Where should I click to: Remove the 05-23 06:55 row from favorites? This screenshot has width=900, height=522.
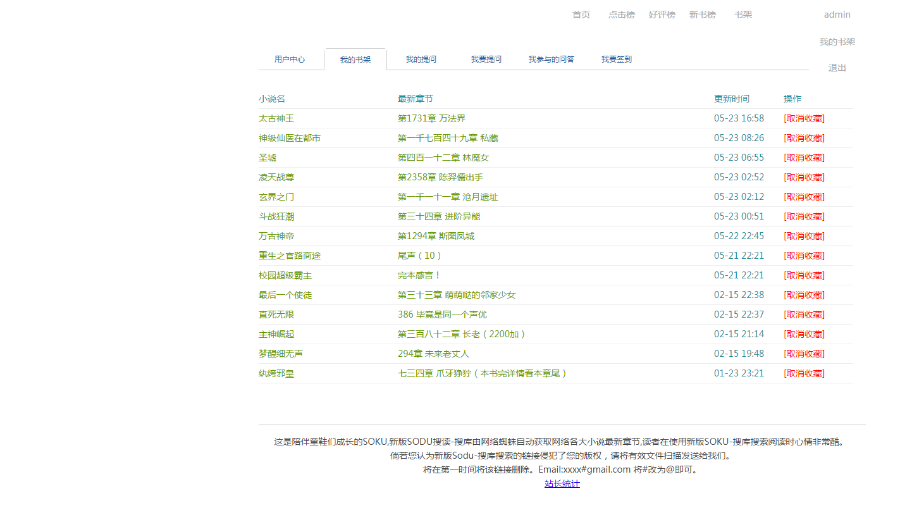click(x=804, y=157)
